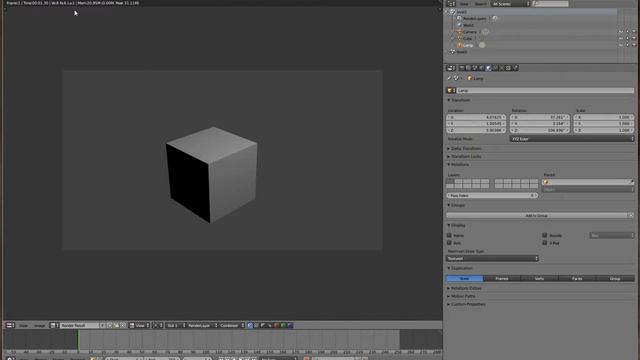Enable the X-Ray display checkbox

pos(544,243)
